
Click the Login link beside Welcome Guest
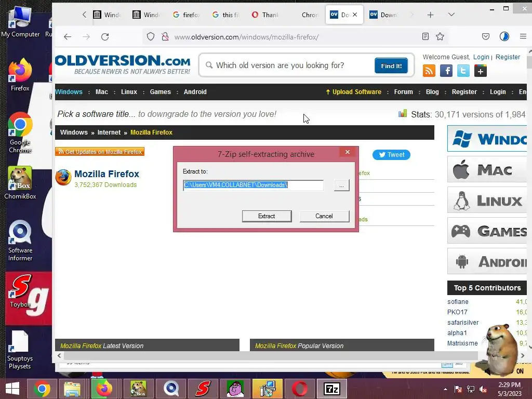click(481, 57)
